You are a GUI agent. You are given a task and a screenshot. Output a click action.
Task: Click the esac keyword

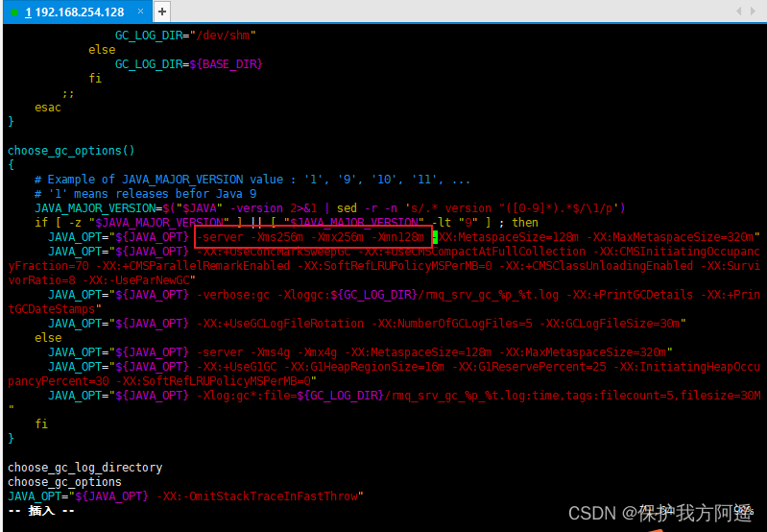tap(48, 108)
